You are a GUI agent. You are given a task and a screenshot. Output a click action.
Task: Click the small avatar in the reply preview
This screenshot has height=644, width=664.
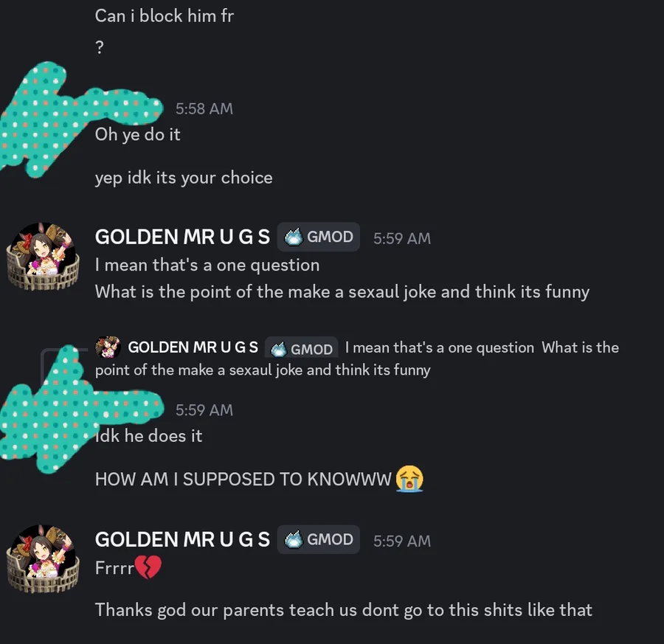108,347
